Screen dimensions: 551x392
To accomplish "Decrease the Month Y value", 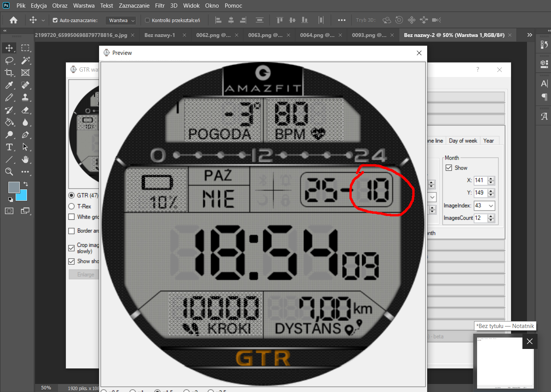I will pos(491,195).
